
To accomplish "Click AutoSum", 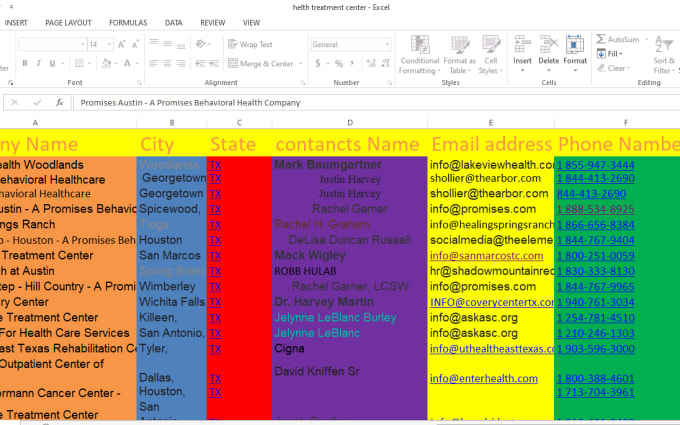I will [618, 39].
